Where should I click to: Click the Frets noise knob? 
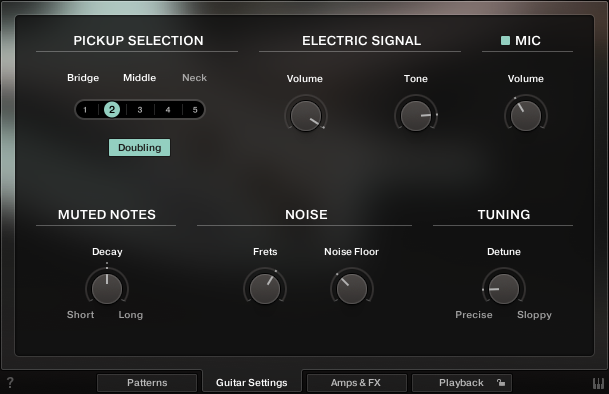(x=265, y=289)
